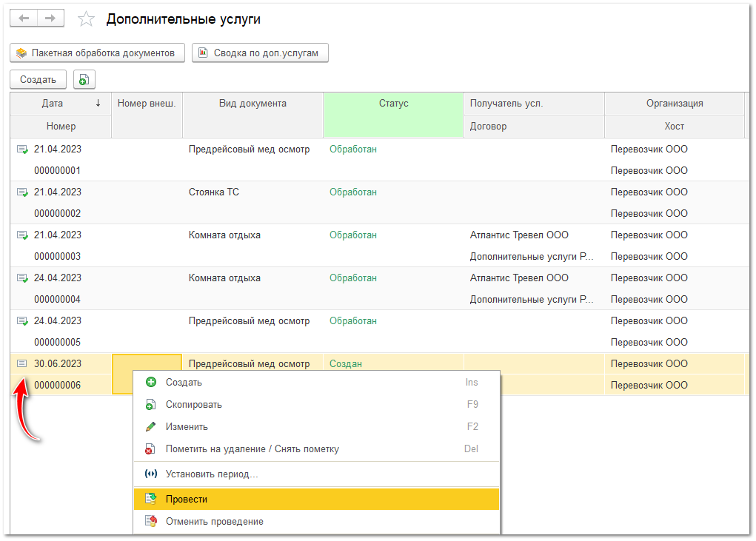Click the Статус column header
The image size is (756, 541).
[393, 104]
